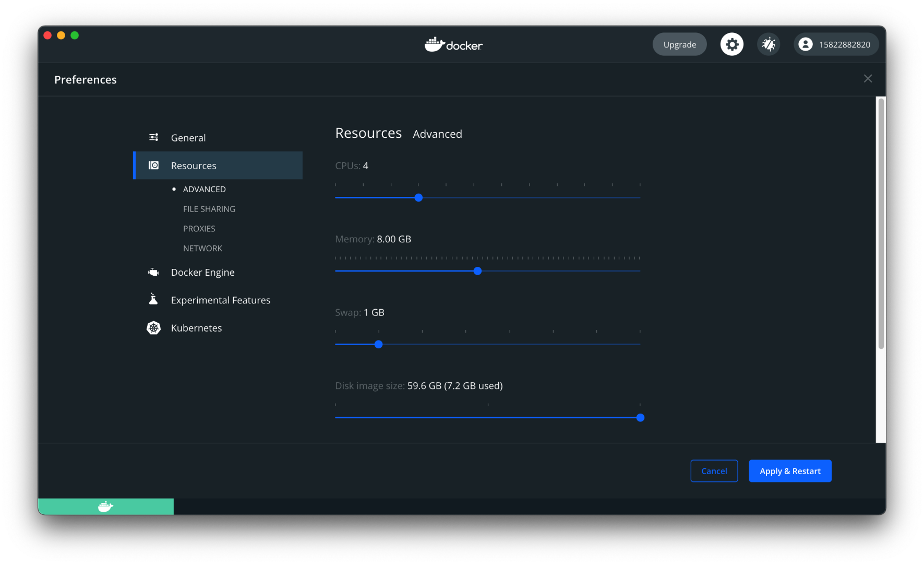924x565 pixels.
Task: Click the vertical scrollbar on the right
Action: click(881, 223)
